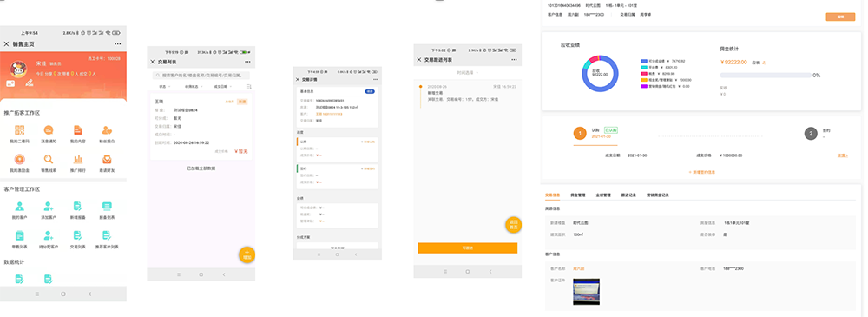This screenshot has height=317, width=868.
Task: Click the commission progress bar at 0%
Action: pos(765,75)
